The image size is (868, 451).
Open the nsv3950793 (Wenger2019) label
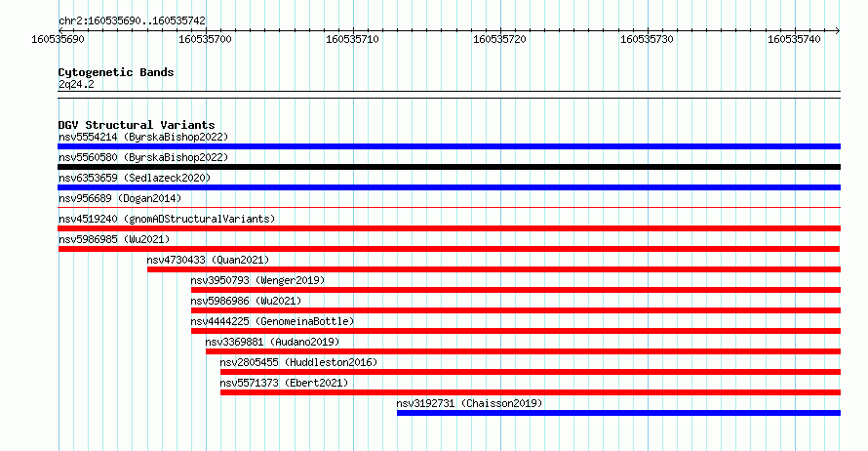tap(258, 280)
